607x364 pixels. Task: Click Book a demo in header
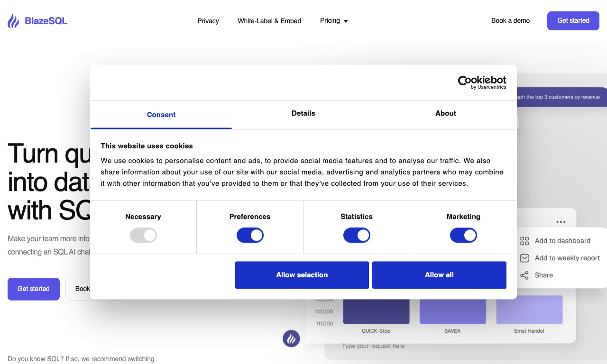510,20
